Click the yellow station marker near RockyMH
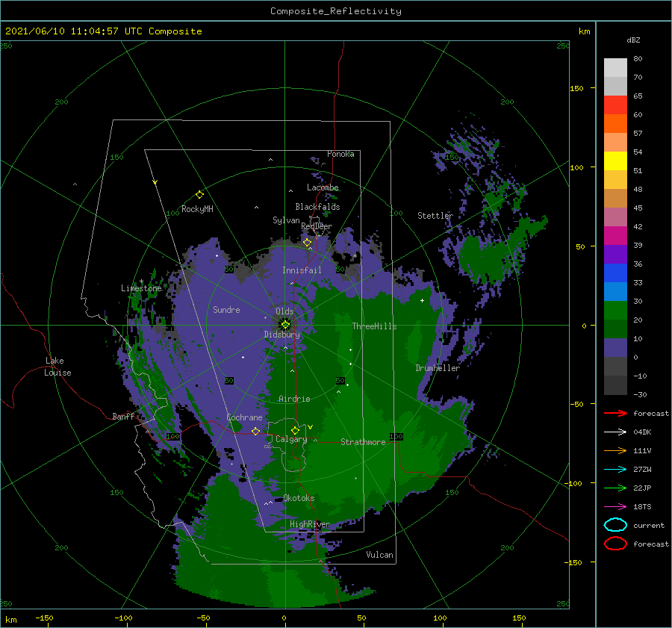Image resolution: width=672 pixels, height=628 pixels. 199,195
